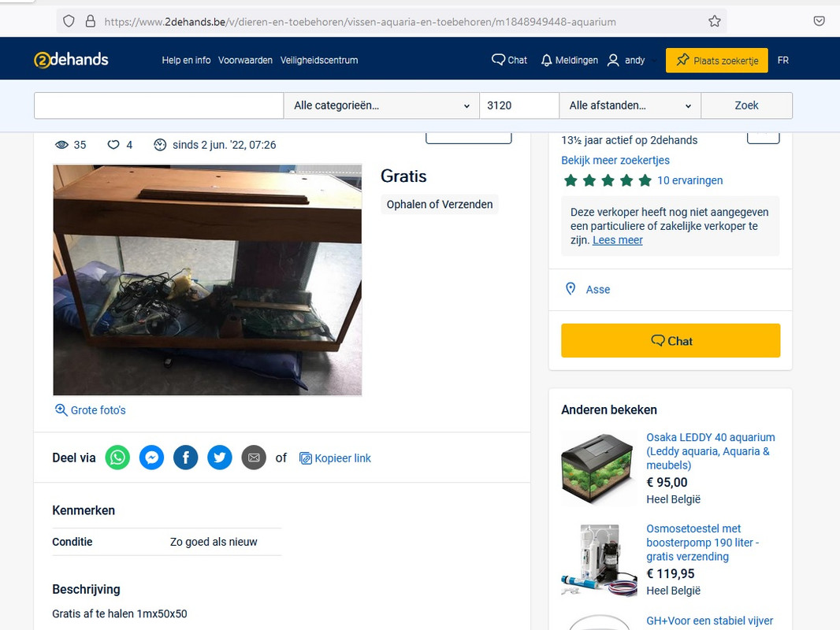Click the Zoek search button
This screenshot has width=840, height=630.
(746, 106)
